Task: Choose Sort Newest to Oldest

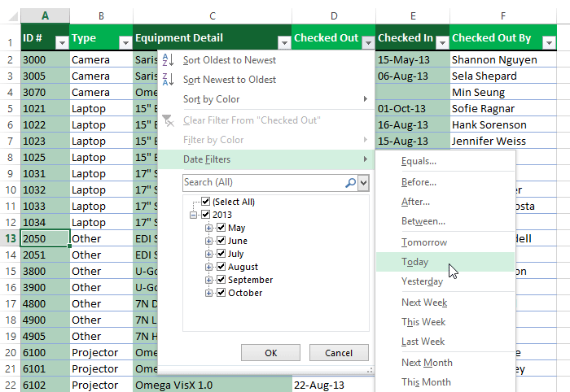Action: click(266, 80)
